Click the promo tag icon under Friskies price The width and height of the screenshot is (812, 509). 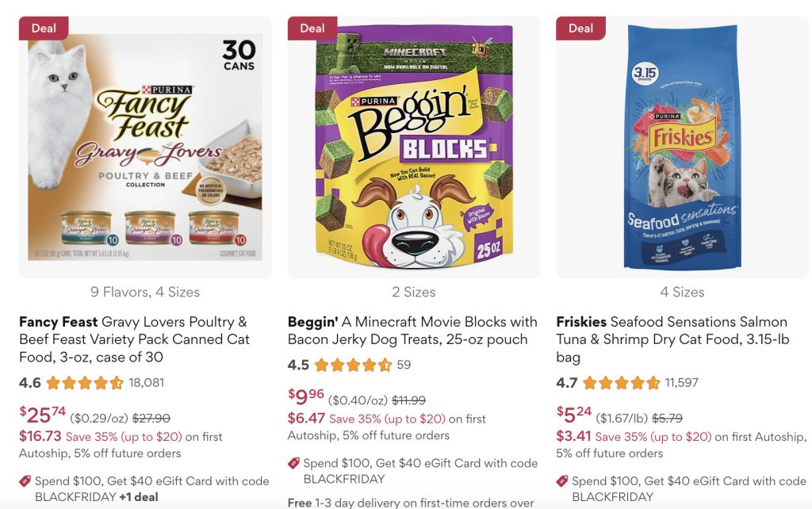point(562,481)
